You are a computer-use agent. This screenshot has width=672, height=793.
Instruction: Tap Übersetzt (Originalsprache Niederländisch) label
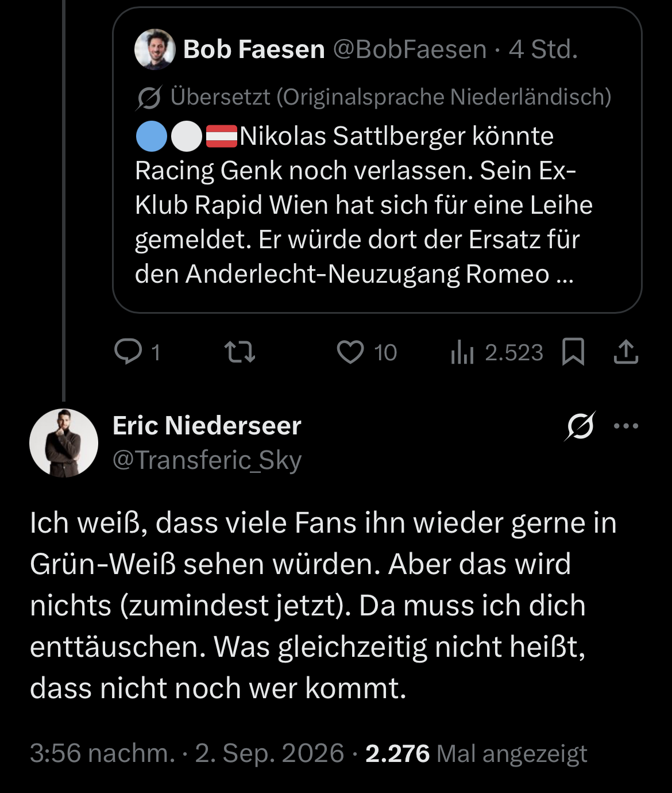pos(391,97)
